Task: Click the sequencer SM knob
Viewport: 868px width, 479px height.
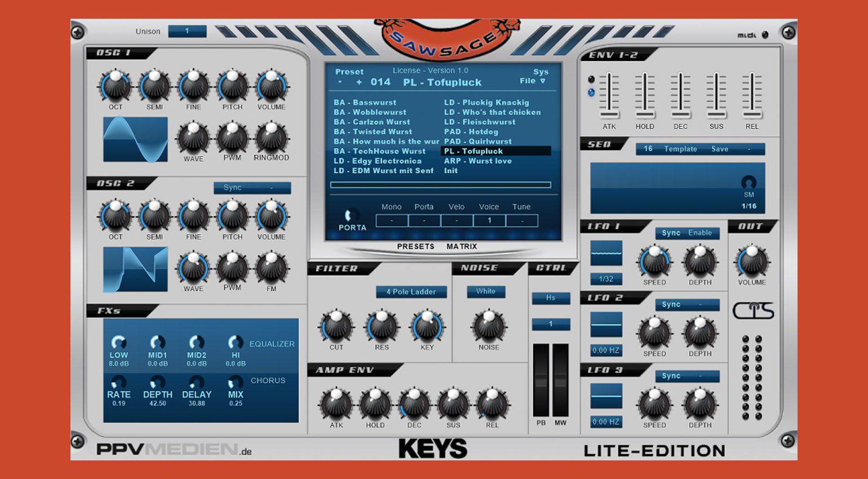Action: 749,183
